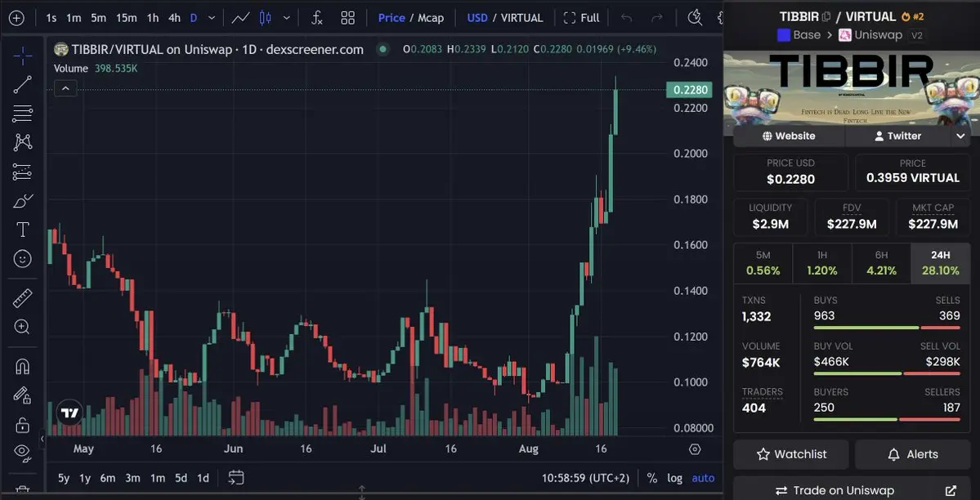Screen dimensions: 980x500
Task: Open the go to date calendar
Action: [235, 478]
